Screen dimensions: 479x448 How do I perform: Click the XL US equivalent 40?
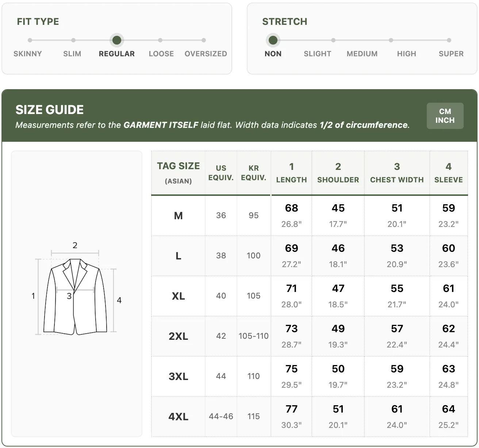click(221, 296)
